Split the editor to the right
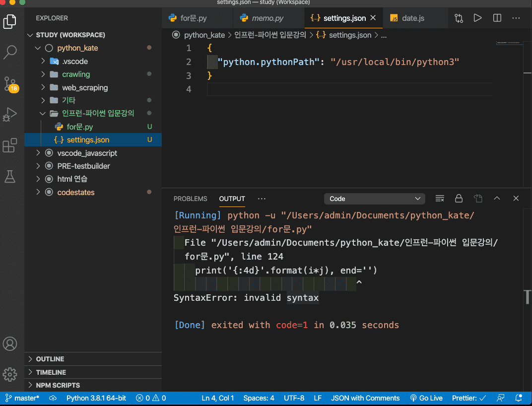This screenshot has height=406, width=532. coord(497,18)
